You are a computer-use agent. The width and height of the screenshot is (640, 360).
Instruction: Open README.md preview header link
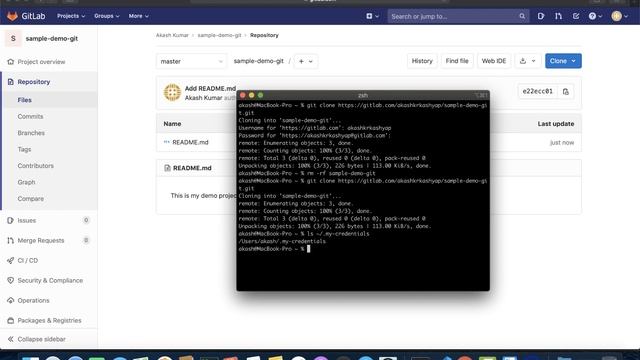pyautogui.click(x=192, y=168)
